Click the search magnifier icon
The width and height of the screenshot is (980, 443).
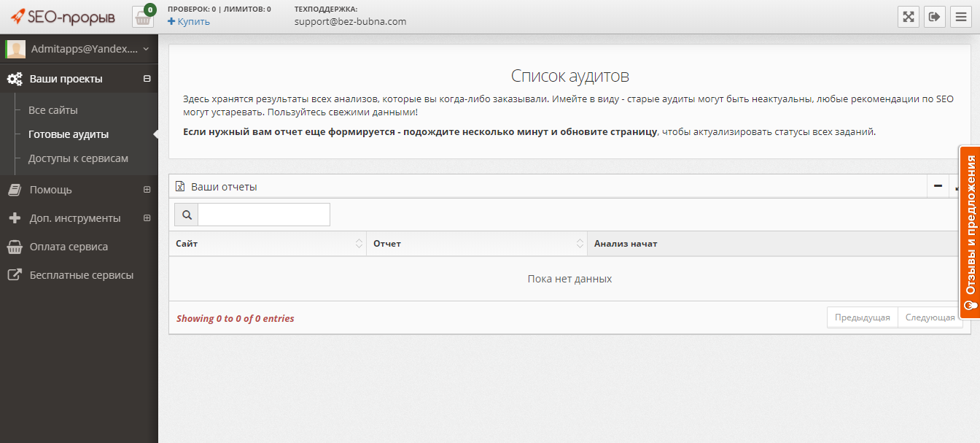point(187,215)
